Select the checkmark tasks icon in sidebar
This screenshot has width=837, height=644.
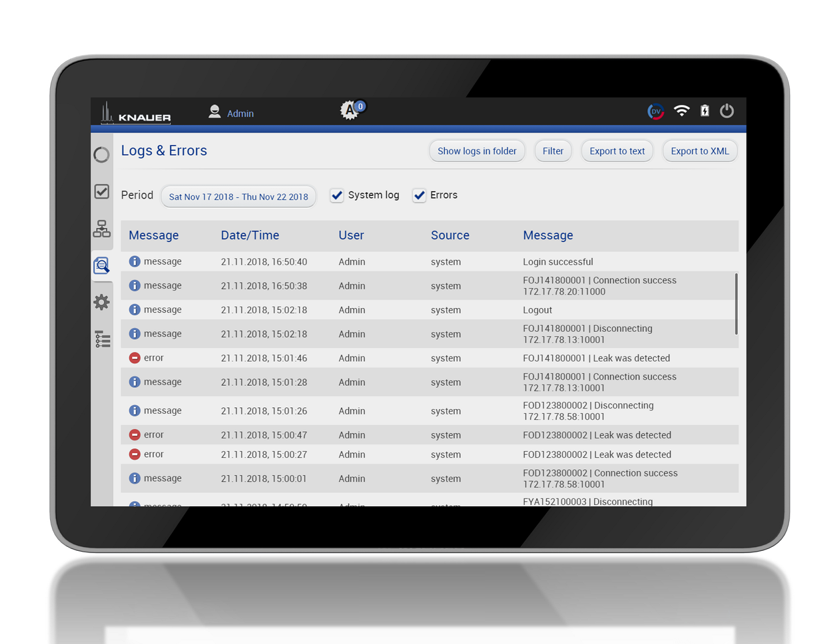coord(102,191)
